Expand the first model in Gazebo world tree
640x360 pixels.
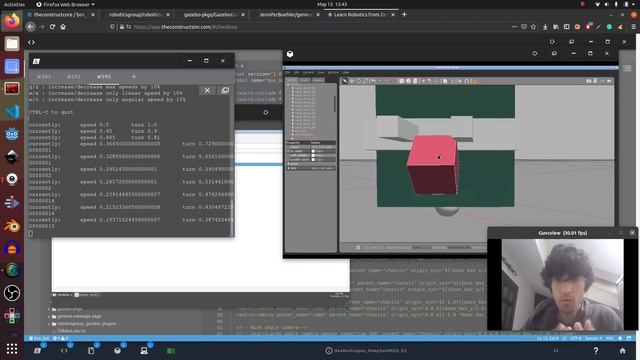pyautogui.click(x=293, y=88)
